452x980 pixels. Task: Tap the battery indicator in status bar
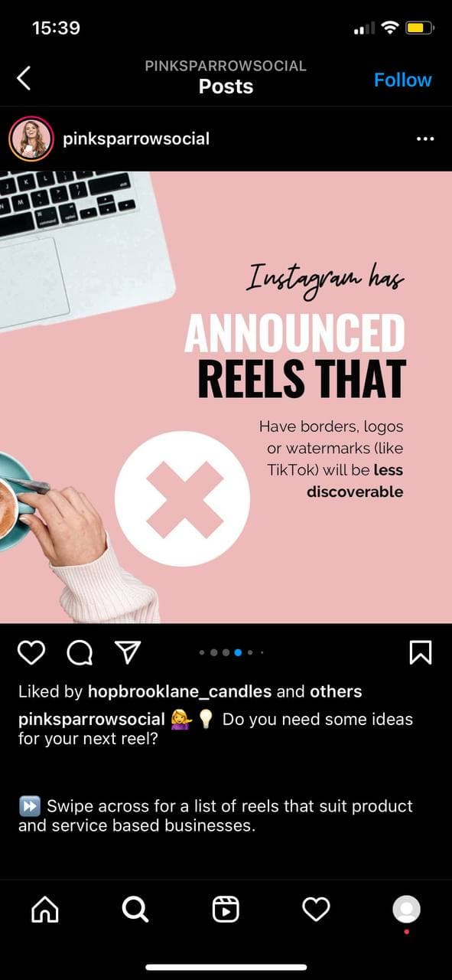coord(421,29)
